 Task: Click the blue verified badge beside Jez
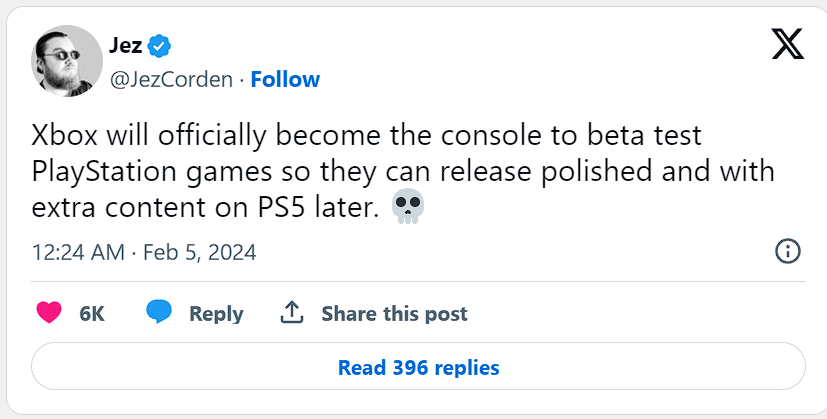coord(161,45)
